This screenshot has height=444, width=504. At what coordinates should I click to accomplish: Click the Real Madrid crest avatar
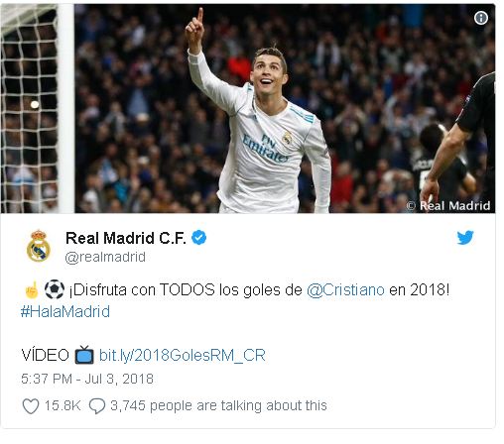point(39,246)
